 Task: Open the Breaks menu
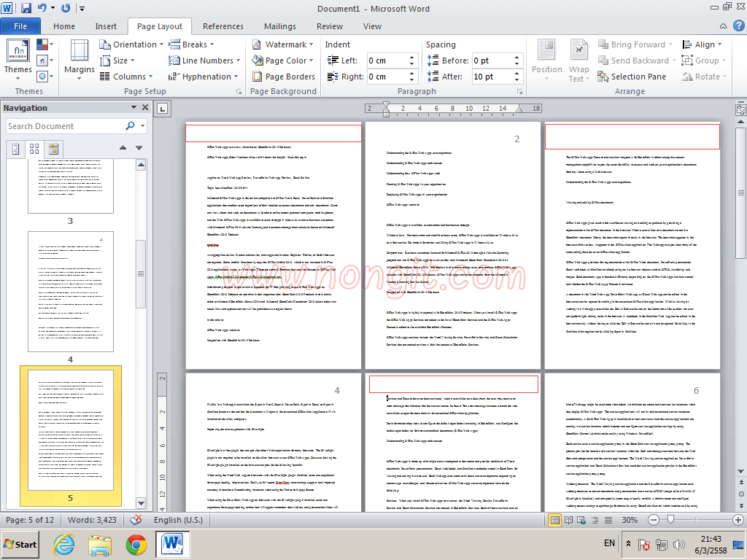pyautogui.click(x=192, y=44)
